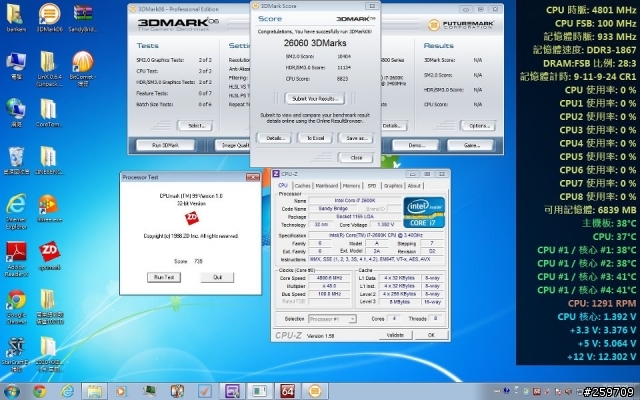Click the Demo button in 3DMark06

(x=416, y=145)
